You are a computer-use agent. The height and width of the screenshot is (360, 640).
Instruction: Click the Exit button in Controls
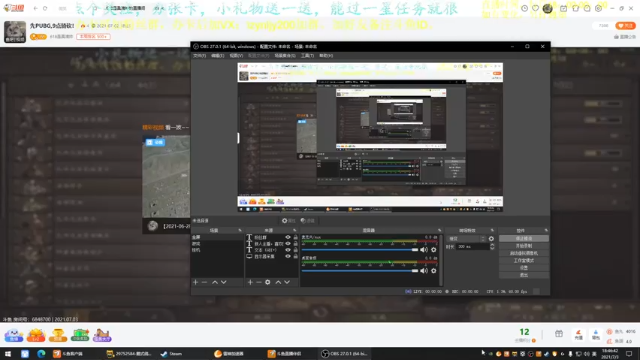[524, 275]
